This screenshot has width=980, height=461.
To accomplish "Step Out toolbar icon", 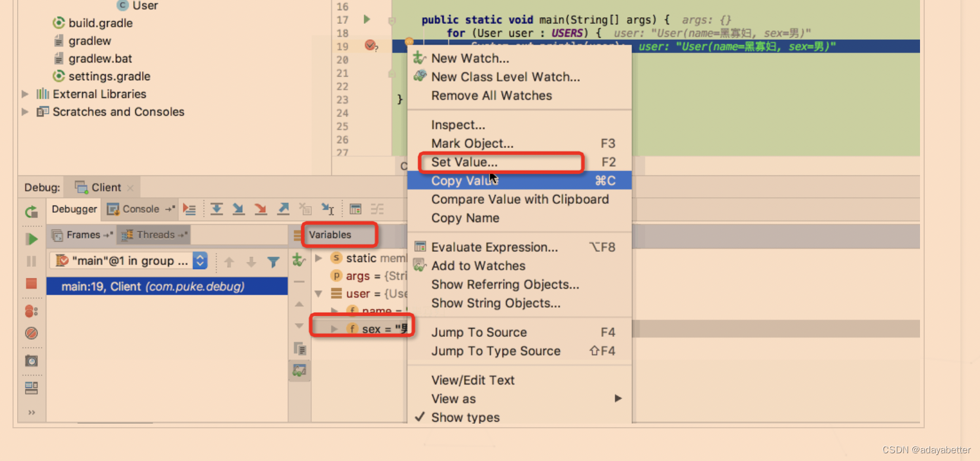I will pyautogui.click(x=283, y=209).
